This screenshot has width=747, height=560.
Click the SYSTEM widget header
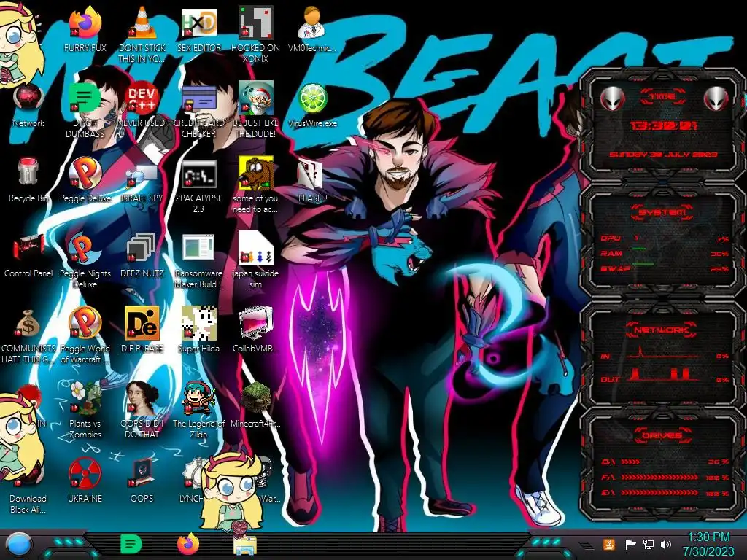662,212
